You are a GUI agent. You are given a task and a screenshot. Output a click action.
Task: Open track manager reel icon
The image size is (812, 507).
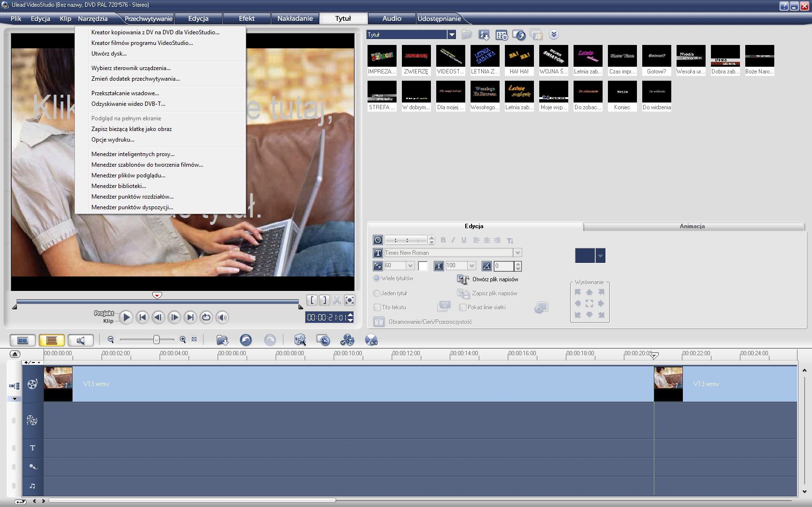347,340
